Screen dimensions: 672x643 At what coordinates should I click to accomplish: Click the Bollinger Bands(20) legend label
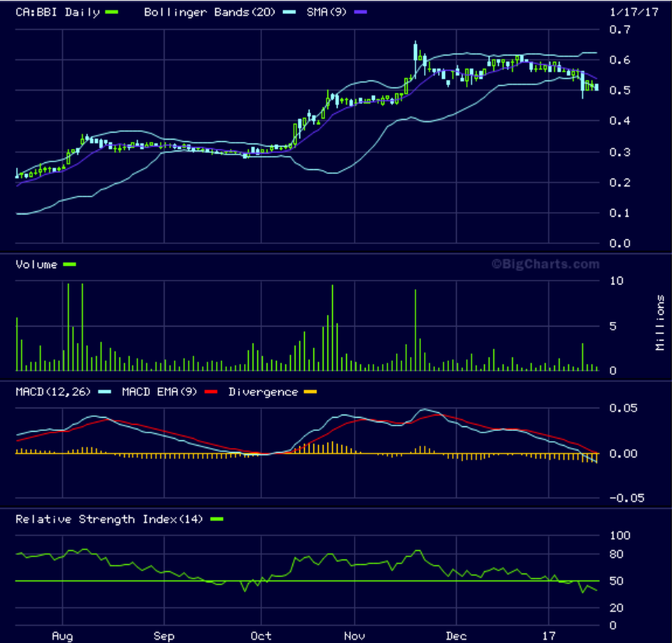pos(210,12)
